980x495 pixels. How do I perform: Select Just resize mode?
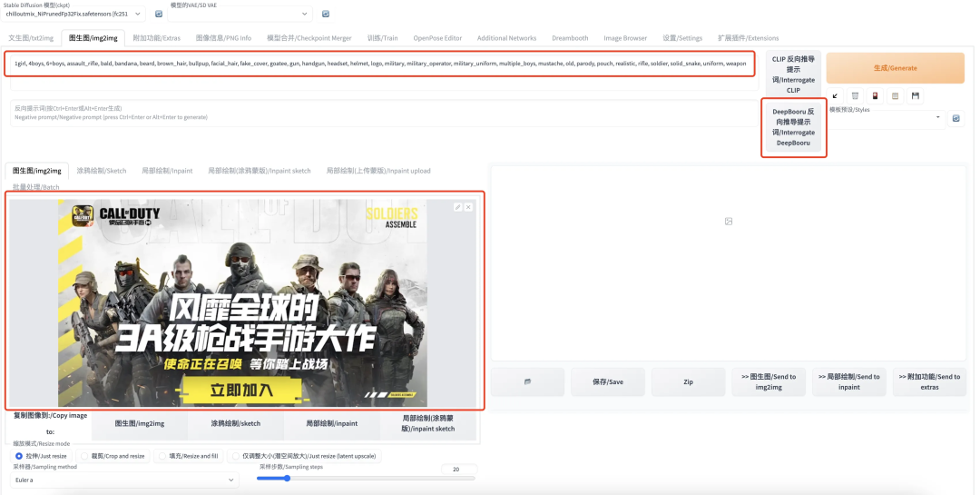tap(41, 456)
